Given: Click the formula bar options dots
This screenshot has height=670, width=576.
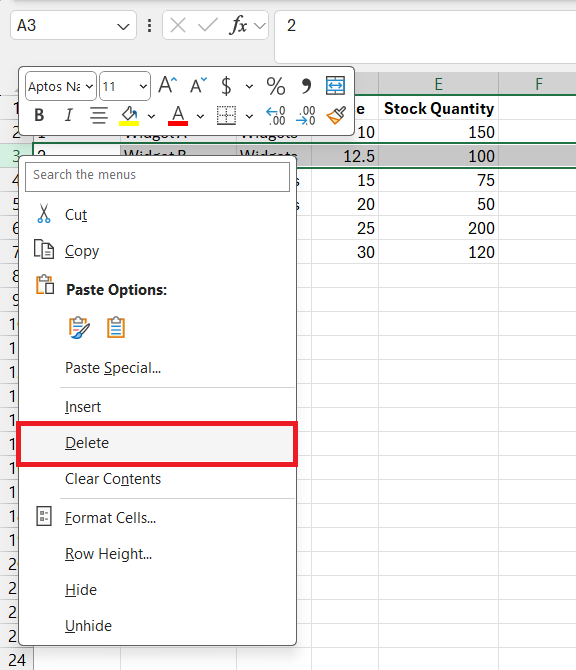Looking at the screenshot, I should (x=149, y=26).
